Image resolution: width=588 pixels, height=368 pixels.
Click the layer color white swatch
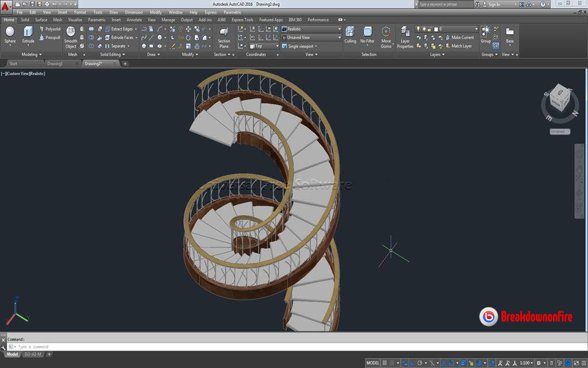(435, 29)
